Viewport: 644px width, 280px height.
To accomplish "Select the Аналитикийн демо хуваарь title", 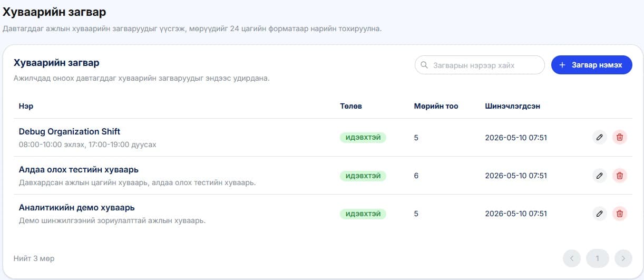I will (x=77, y=208).
